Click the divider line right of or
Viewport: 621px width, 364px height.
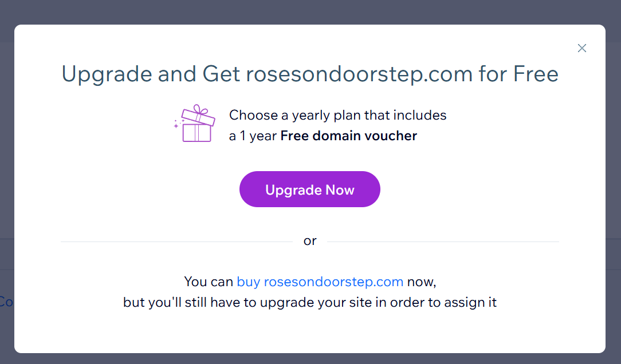click(447, 241)
